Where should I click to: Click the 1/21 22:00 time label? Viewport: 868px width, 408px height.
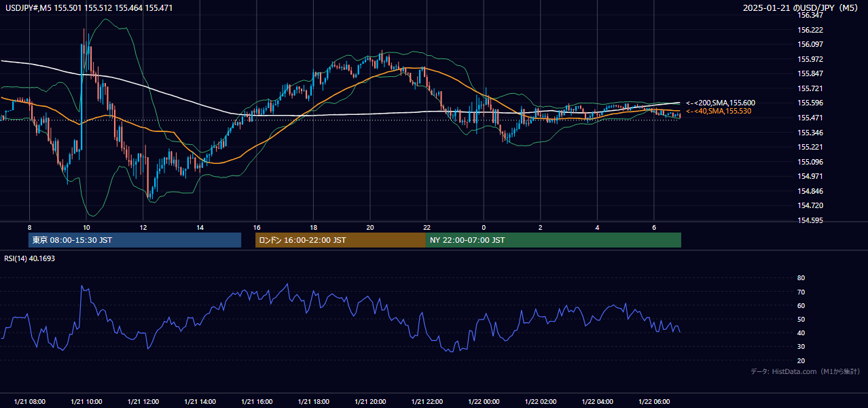coord(427,402)
